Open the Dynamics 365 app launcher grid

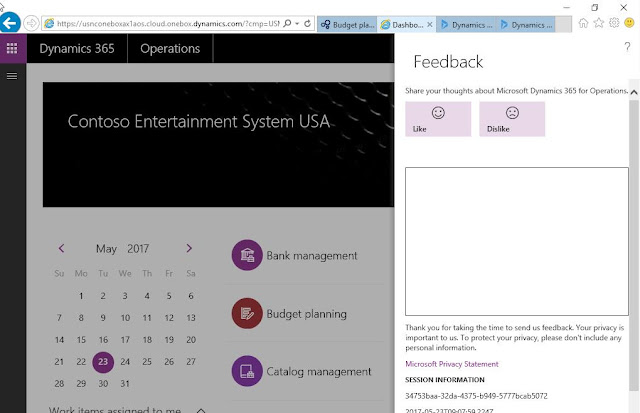(12, 48)
